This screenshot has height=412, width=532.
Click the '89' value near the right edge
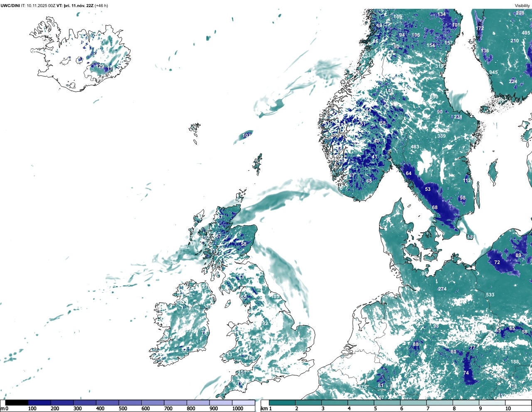point(518,255)
